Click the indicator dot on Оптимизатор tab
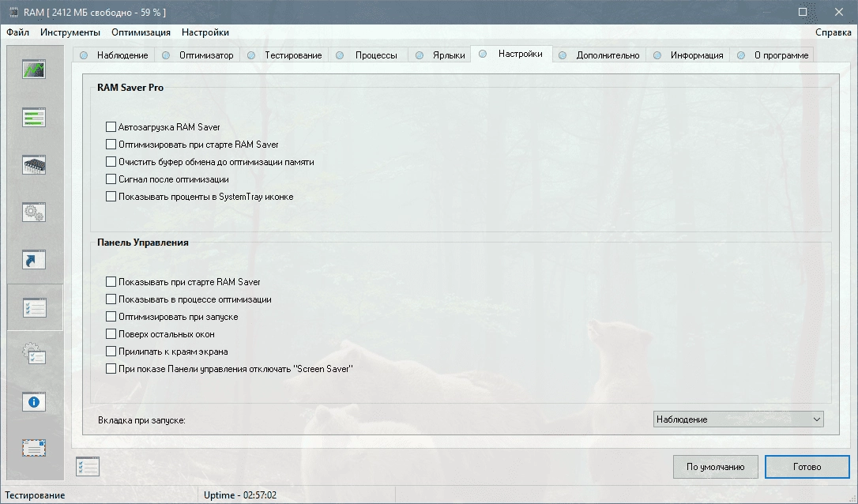Image resolution: width=858 pixels, height=504 pixels. click(166, 55)
